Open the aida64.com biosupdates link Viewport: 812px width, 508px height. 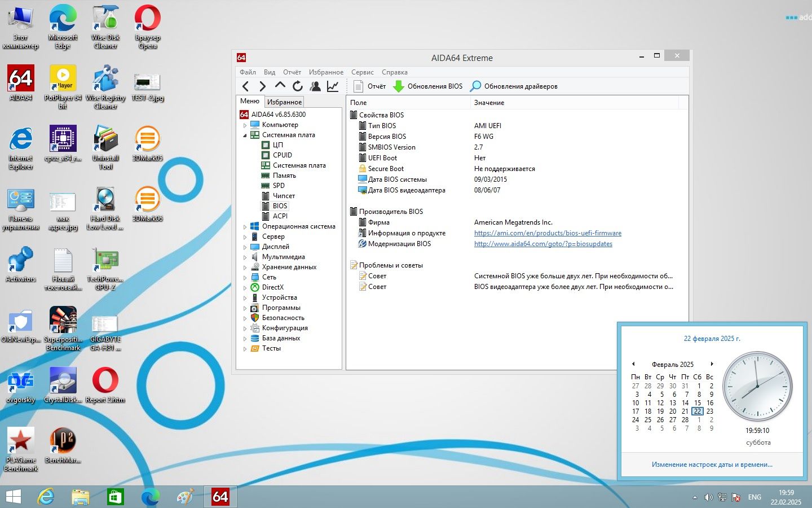pos(543,244)
